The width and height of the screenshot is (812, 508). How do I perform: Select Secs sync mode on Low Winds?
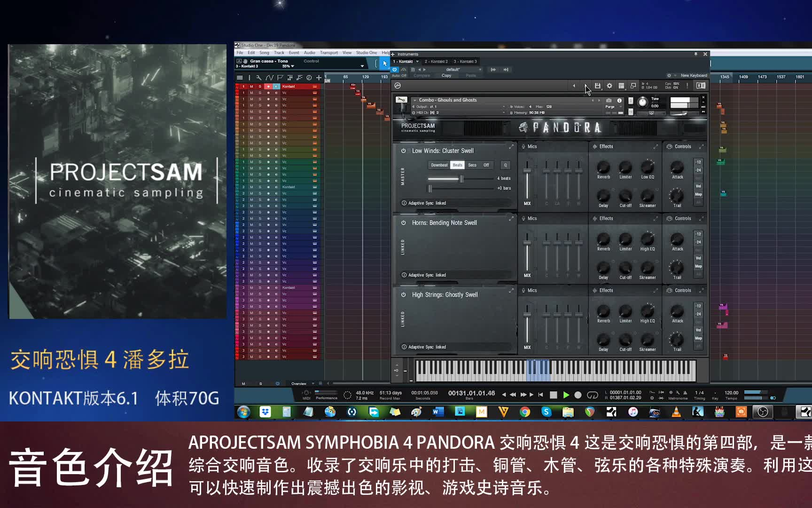471,165
